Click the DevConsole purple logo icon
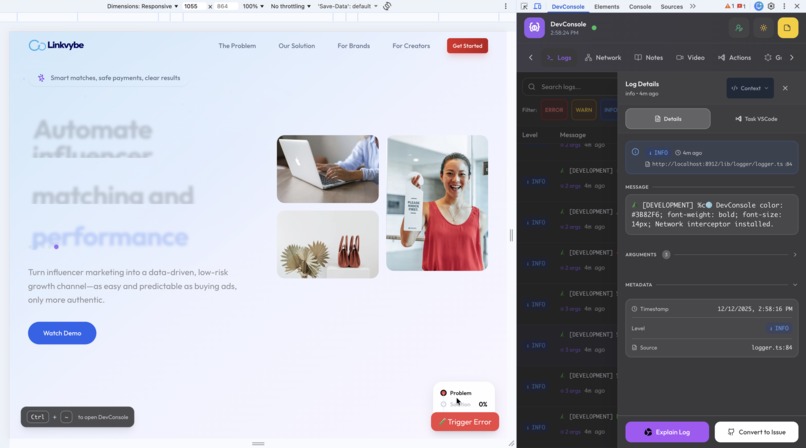 tap(534, 28)
